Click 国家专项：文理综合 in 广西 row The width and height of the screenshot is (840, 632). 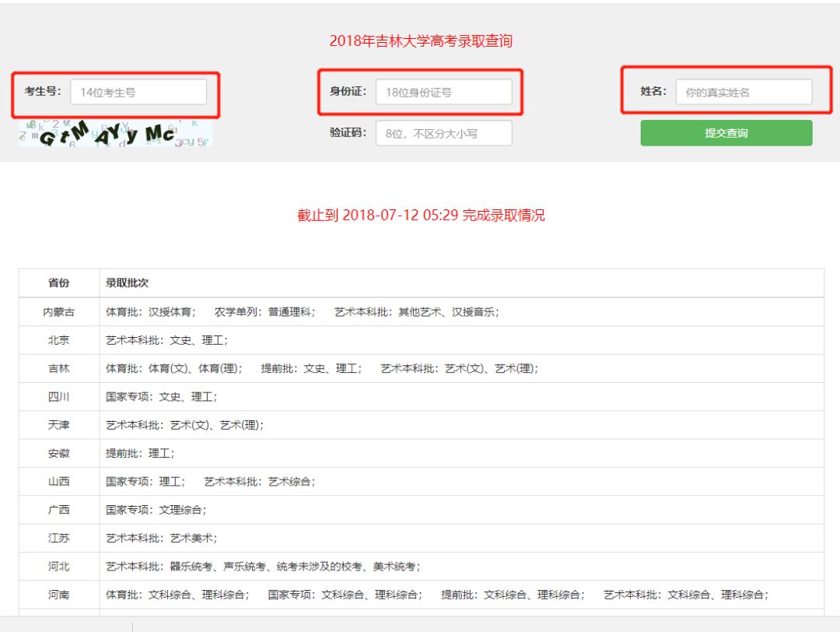[156, 510]
